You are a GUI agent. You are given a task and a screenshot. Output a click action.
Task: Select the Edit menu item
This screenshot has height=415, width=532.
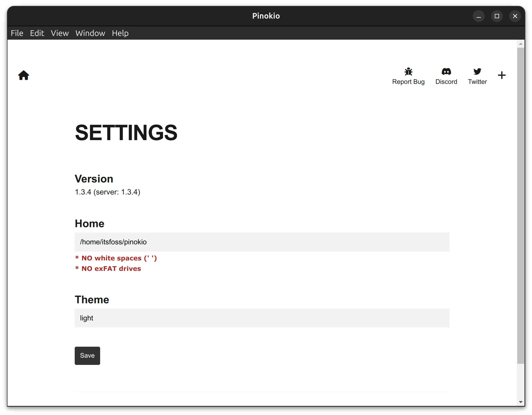(x=37, y=33)
